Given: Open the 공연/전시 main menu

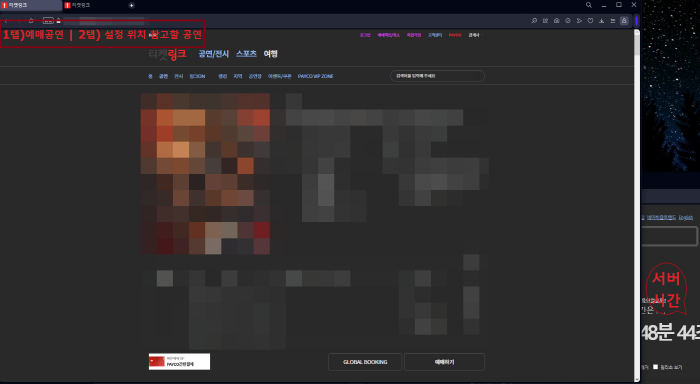Looking at the screenshot, I should pos(214,54).
